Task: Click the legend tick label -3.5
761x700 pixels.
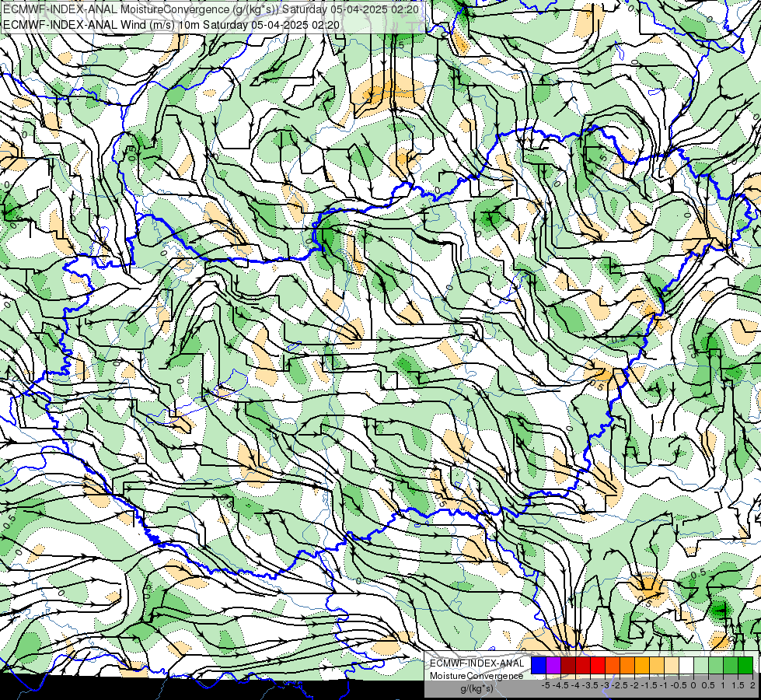Action: click(590, 685)
